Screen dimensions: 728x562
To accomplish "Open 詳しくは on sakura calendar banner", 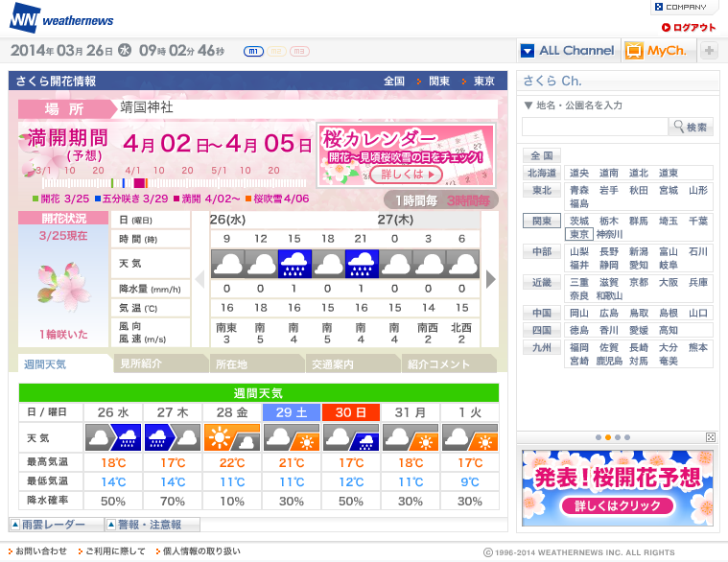I will click(x=408, y=175).
